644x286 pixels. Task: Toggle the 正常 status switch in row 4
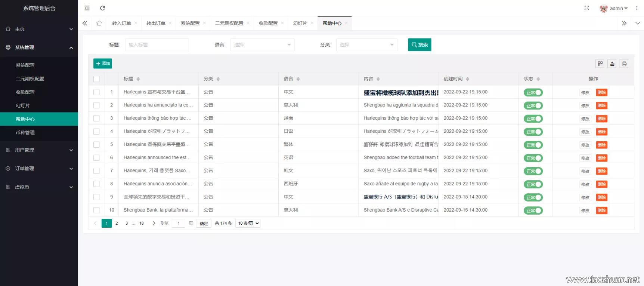533,132
